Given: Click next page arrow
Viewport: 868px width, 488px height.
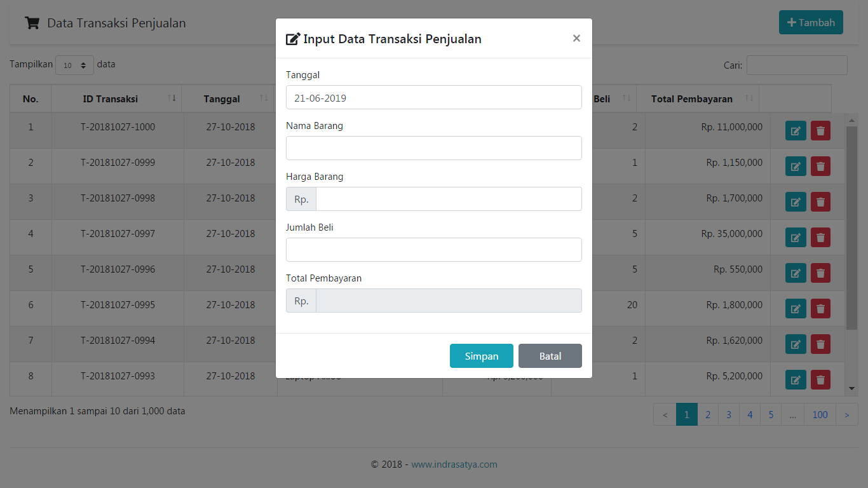Looking at the screenshot, I should tap(846, 414).
